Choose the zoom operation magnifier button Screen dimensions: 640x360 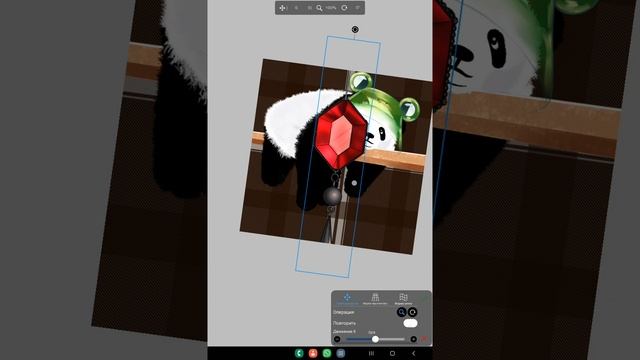[402, 312]
